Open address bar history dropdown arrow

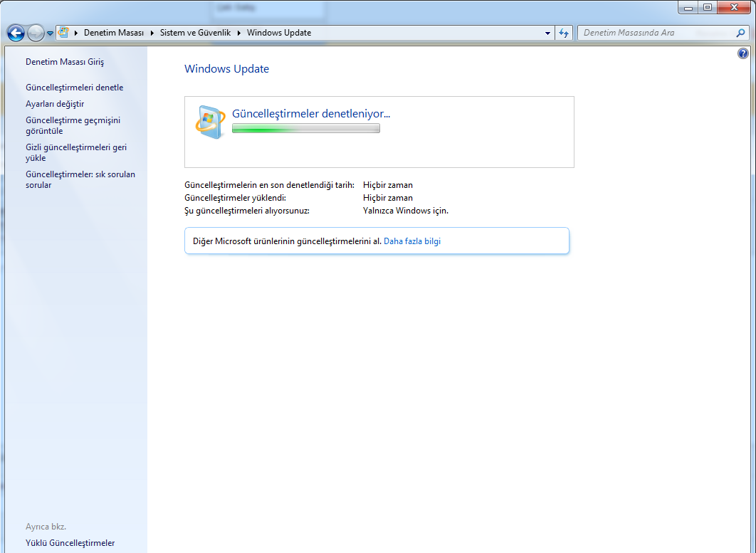point(547,33)
